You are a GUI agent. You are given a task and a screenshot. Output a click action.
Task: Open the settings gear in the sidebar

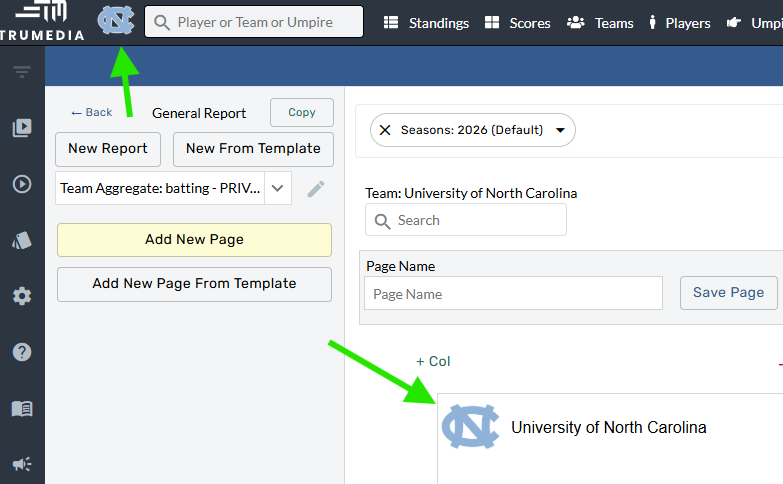(x=22, y=296)
